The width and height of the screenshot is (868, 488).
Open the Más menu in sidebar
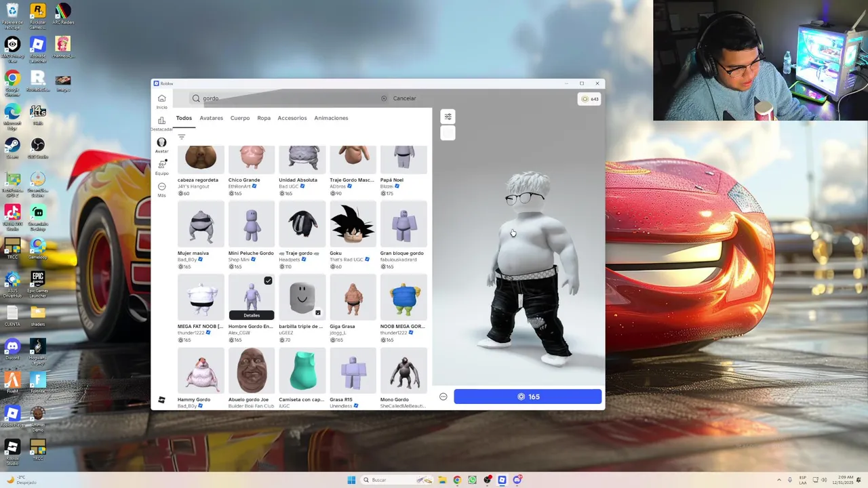pos(161,189)
